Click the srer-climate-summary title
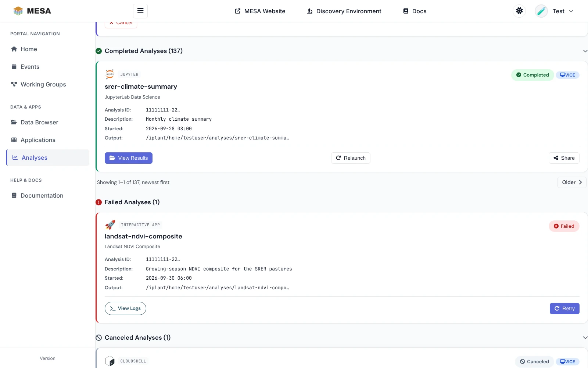588x368 pixels. (x=141, y=86)
